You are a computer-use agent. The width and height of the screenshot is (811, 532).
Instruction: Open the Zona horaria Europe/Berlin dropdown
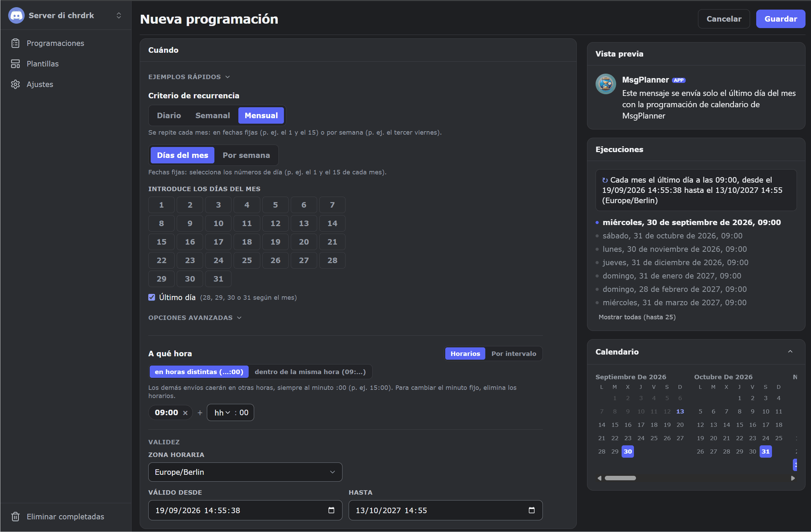pos(245,472)
